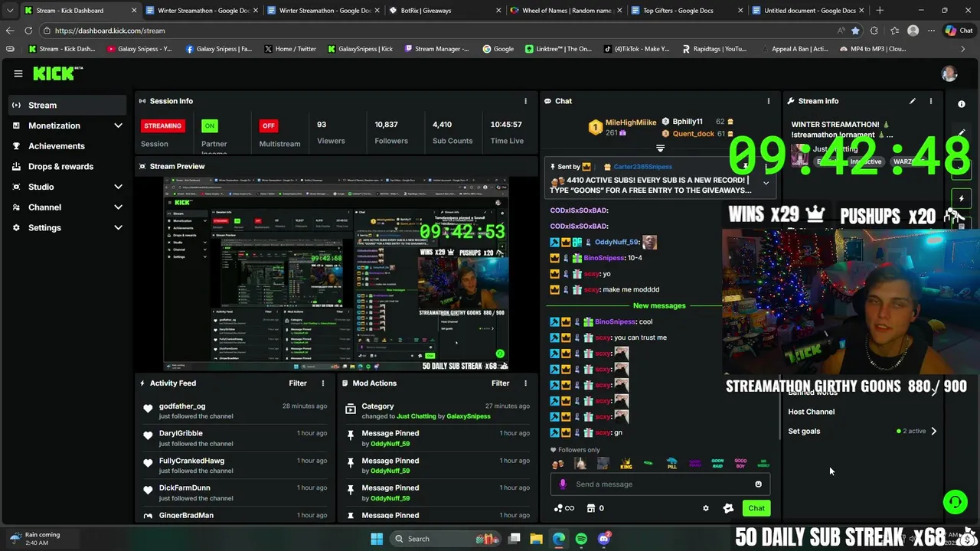Toggle the ON Partner Income switch
This screenshot has height=551, width=980.
click(x=209, y=126)
